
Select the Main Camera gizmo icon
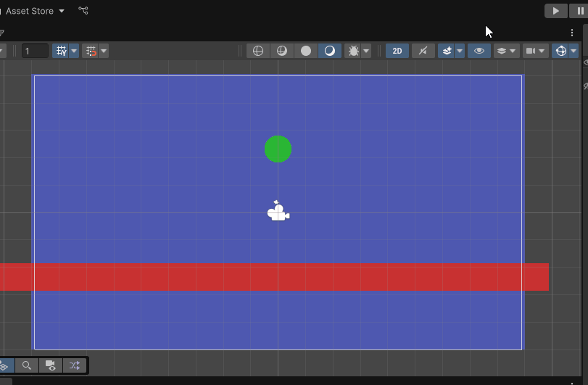(278, 212)
